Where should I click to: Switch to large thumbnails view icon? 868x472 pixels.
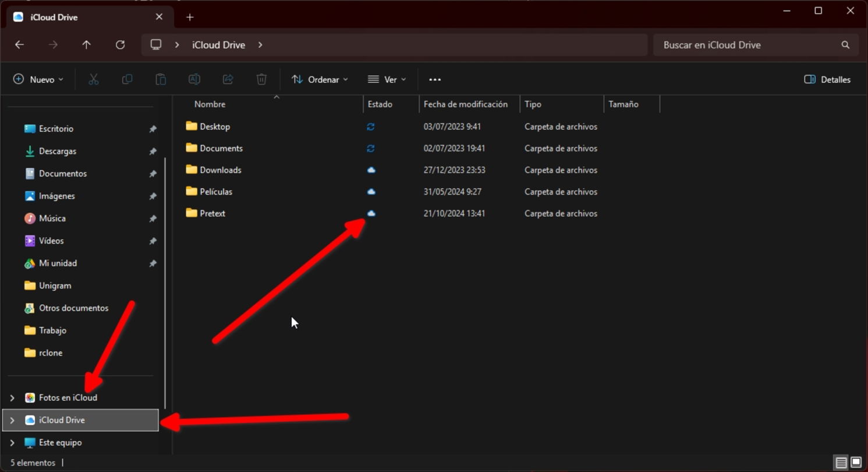point(856,463)
